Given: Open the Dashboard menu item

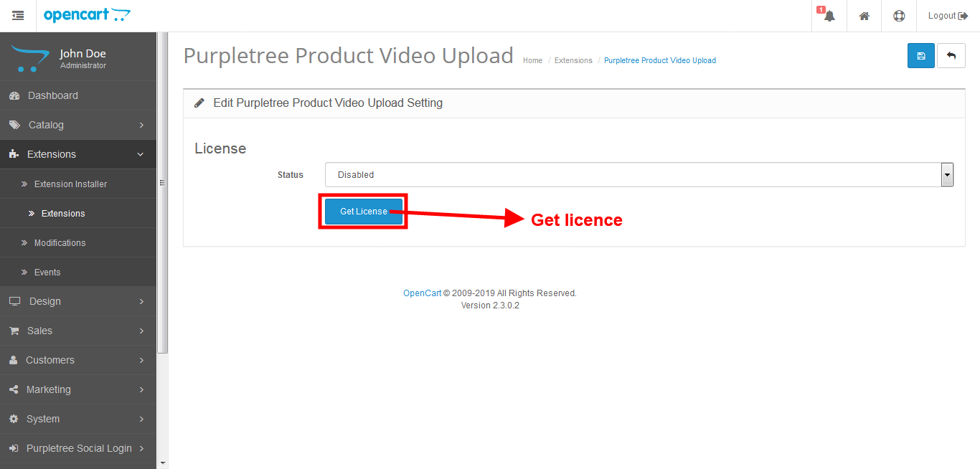Looking at the screenshot, I should coord(78,95).
